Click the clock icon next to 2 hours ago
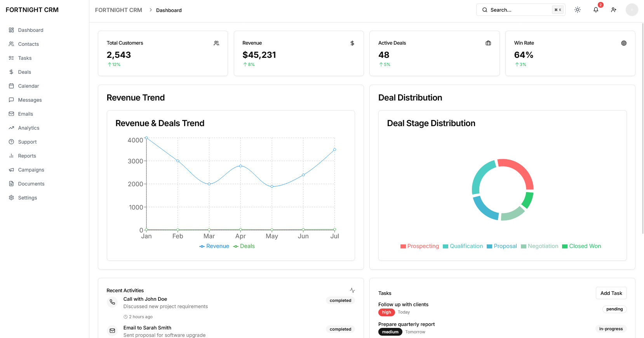The width and height of the screenshot is (644, 338). point(125,317)
